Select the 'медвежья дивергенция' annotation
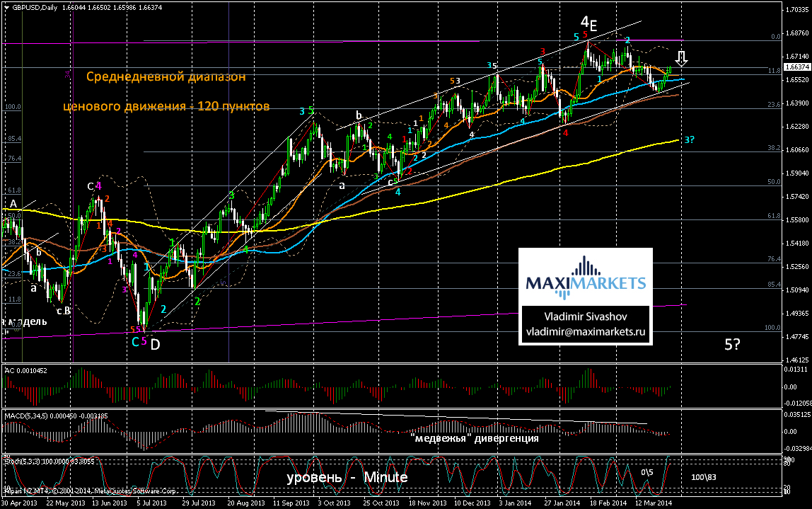 click(475, 438)
